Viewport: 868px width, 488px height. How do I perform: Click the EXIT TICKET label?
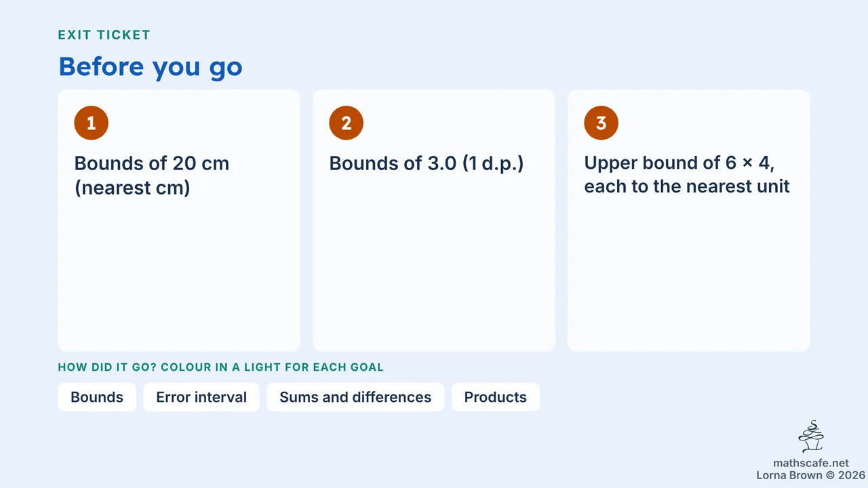click(x=104, y=35)
